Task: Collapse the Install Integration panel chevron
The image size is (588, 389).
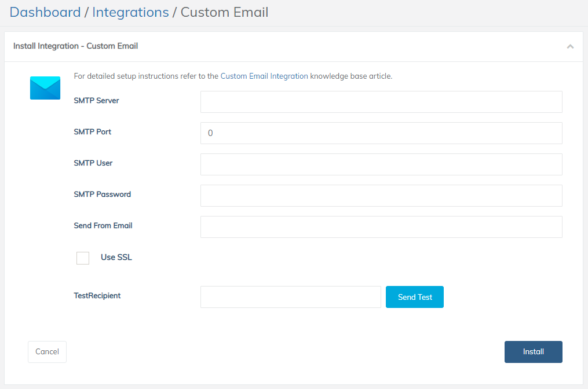Action: point(570,46)
